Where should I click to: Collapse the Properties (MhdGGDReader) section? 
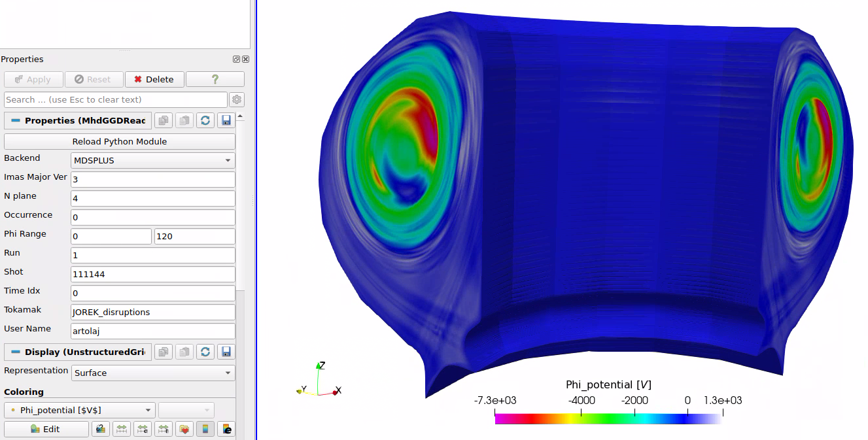[x=16, y=121]
